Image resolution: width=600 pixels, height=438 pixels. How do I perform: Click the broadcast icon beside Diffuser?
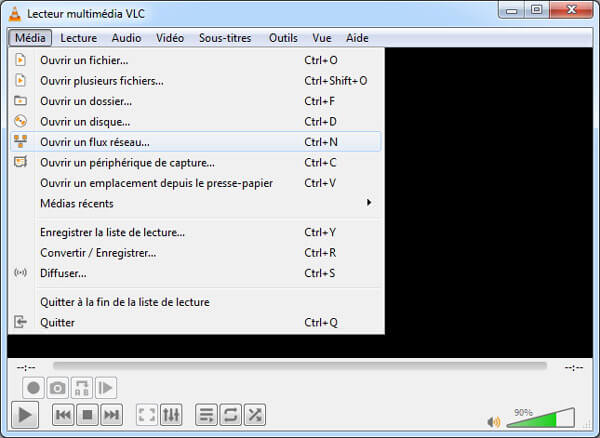[20, 273]
